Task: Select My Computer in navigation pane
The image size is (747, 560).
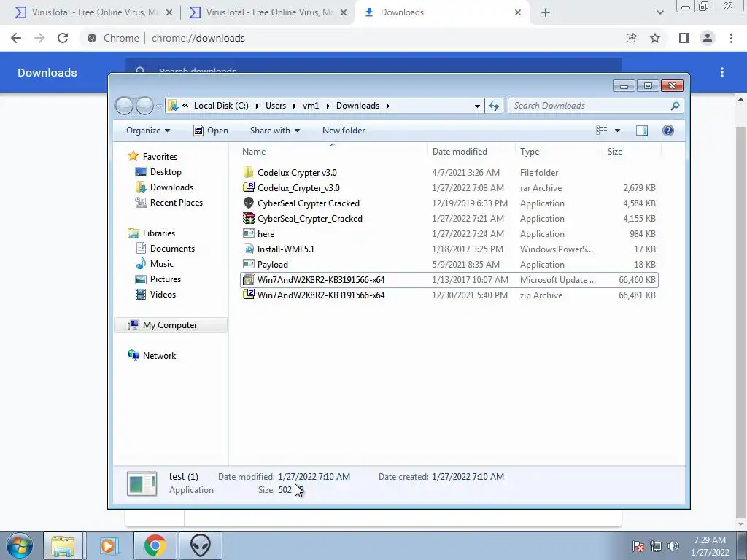Action: pyautogui.click(x=170, y=324)
